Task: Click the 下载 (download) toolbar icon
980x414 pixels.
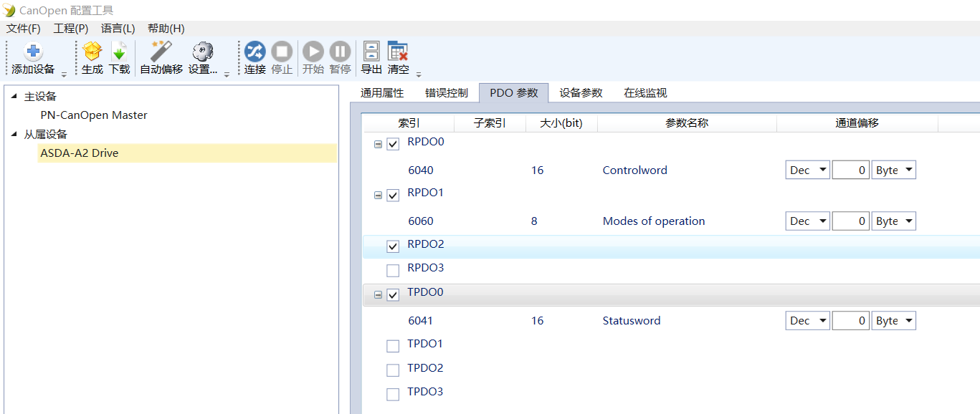Action: [119, 52]
